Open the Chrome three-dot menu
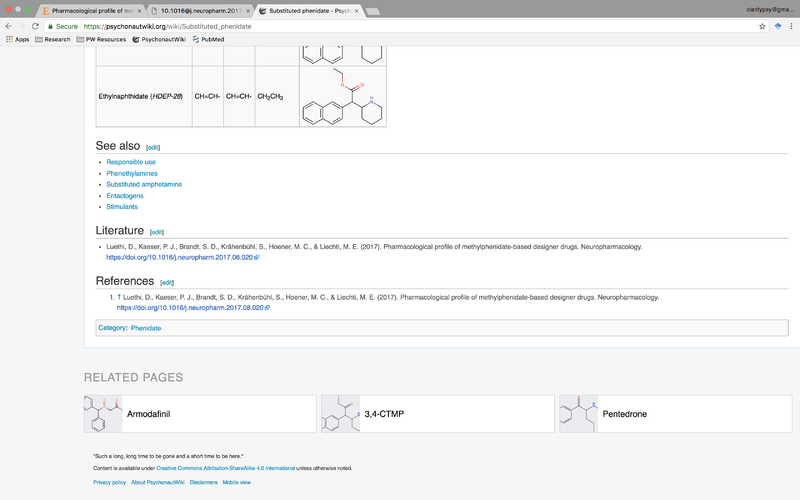The height and width of the screenshot is (500, 800). 792,25
